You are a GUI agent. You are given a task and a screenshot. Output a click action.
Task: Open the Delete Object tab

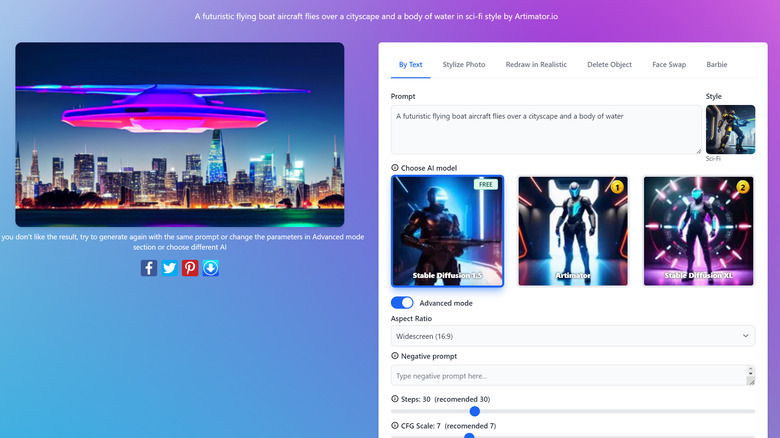coord(609,65)
